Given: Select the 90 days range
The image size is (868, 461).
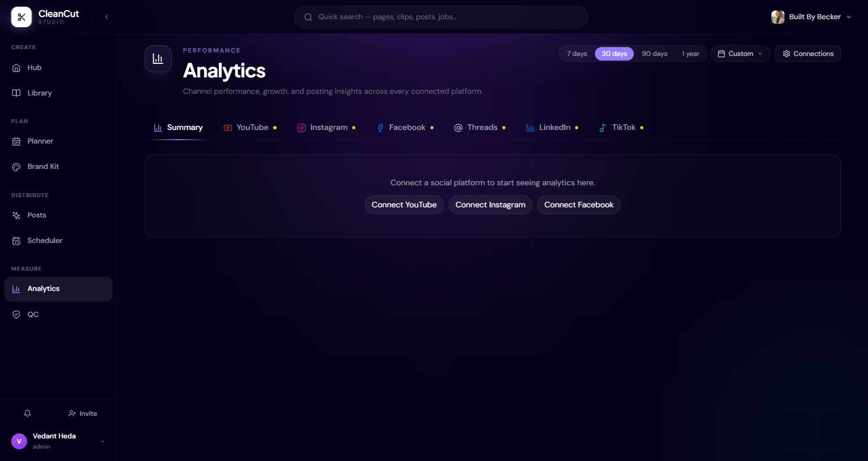Looking at the screenshot, I should click(654, 54).
